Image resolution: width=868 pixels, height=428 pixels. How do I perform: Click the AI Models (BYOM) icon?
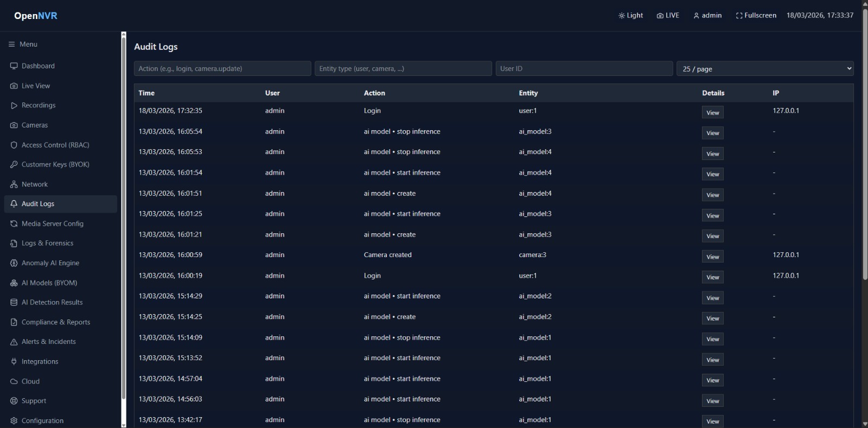[14, 283]
